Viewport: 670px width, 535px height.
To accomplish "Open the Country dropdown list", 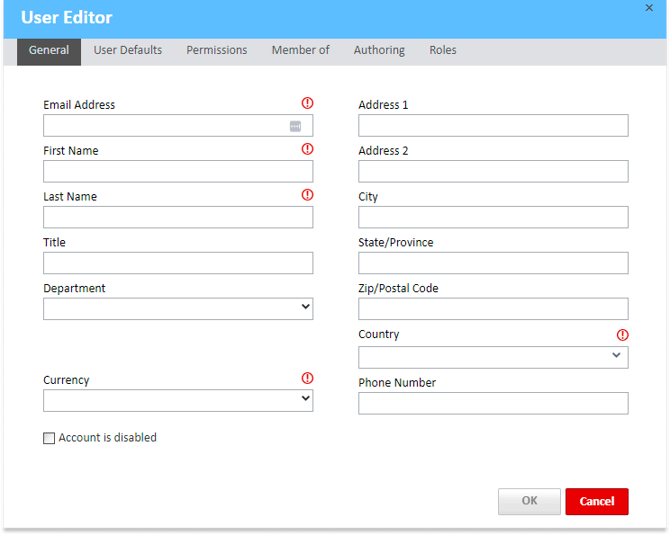I will tap(493, 357).
